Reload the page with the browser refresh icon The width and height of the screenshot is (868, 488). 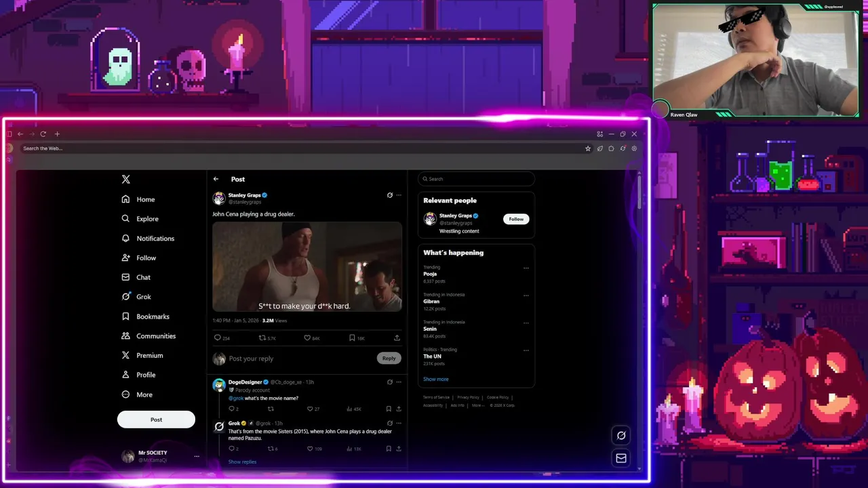43,134
